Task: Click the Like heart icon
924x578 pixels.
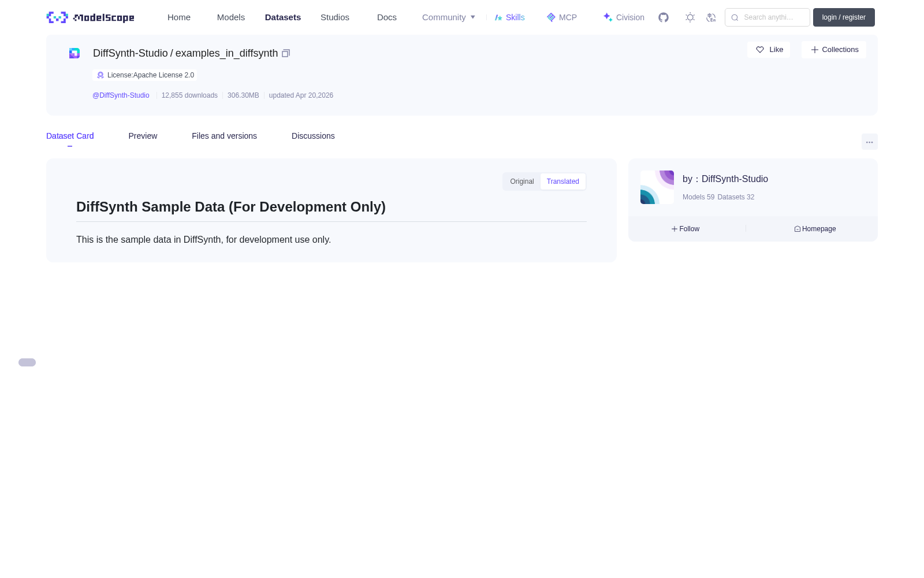Action: point(760,50)
